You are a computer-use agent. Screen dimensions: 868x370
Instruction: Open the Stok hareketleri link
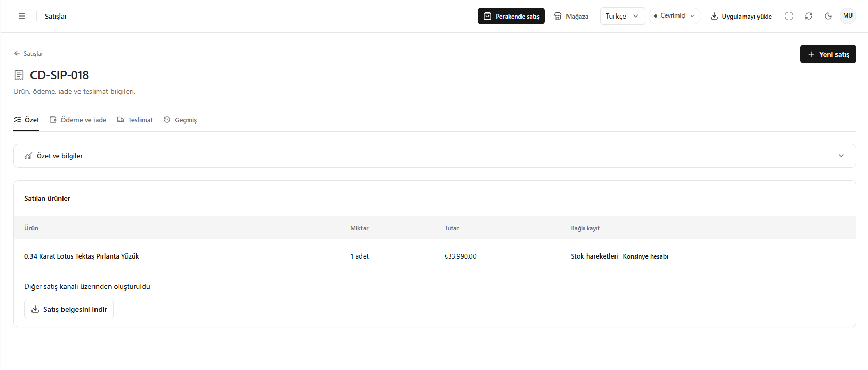594,256
